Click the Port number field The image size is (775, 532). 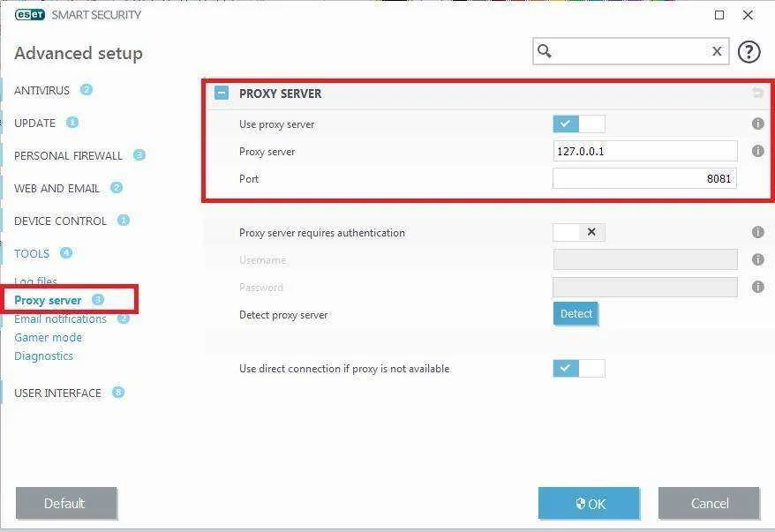click(644, 178)
